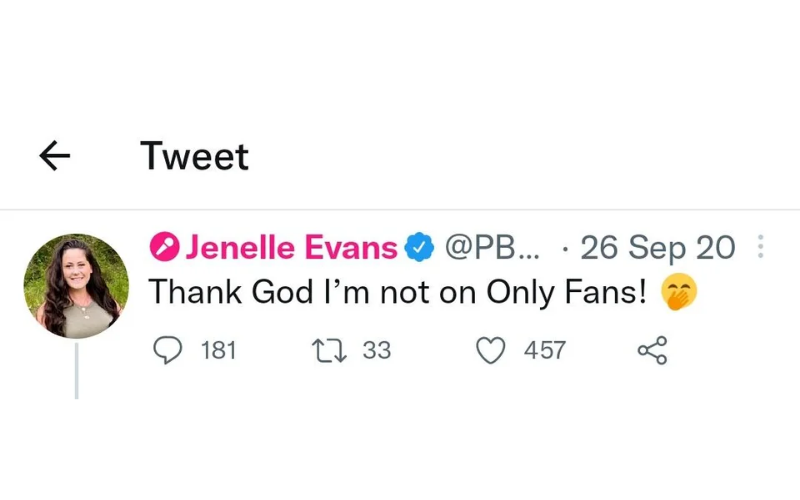
Task: View the 457 likes count
Action: coord(545,351)
